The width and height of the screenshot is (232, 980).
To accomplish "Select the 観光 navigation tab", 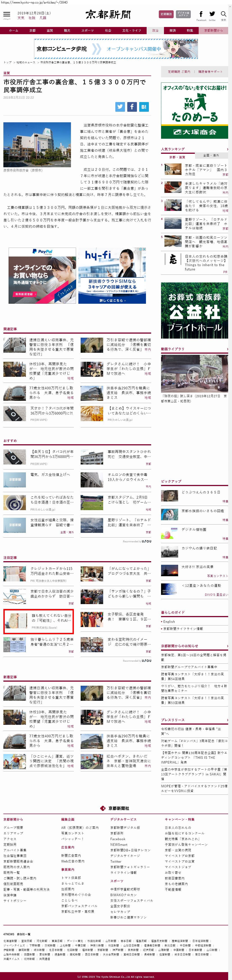I will 67,30.
